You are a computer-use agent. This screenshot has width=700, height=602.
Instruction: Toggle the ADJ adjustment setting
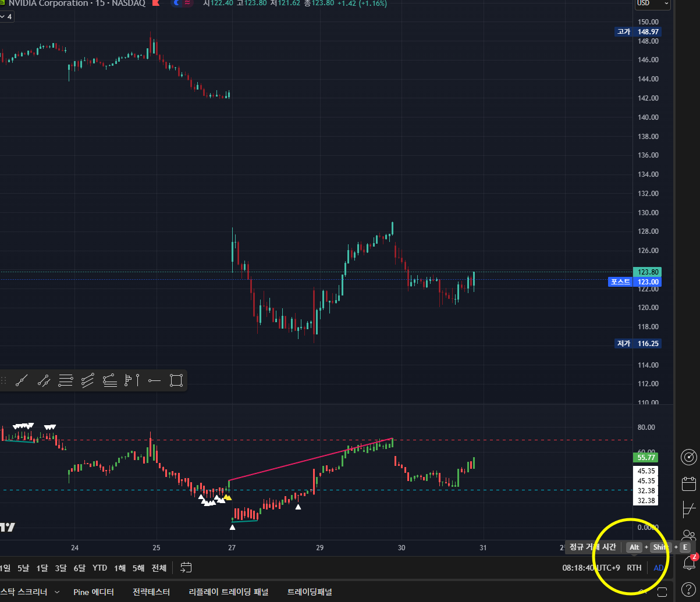point(659,568)
